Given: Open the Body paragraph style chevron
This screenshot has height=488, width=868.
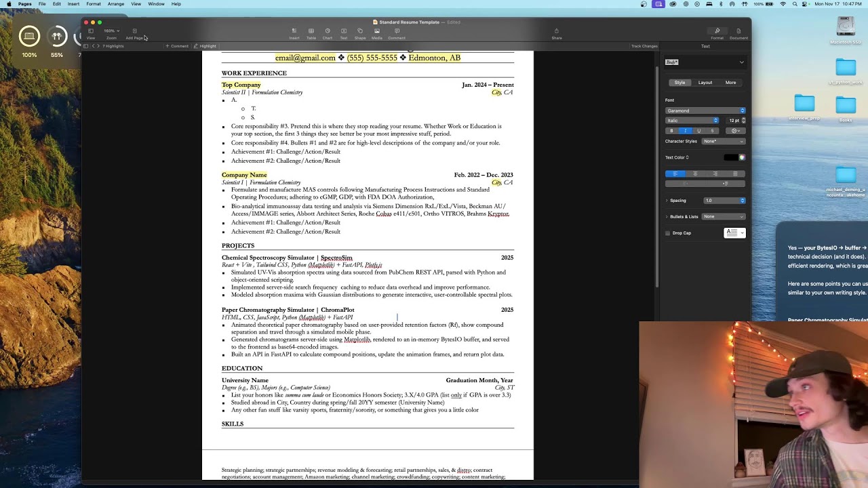Looking at the screenshot, I should (x=741, y=62).
